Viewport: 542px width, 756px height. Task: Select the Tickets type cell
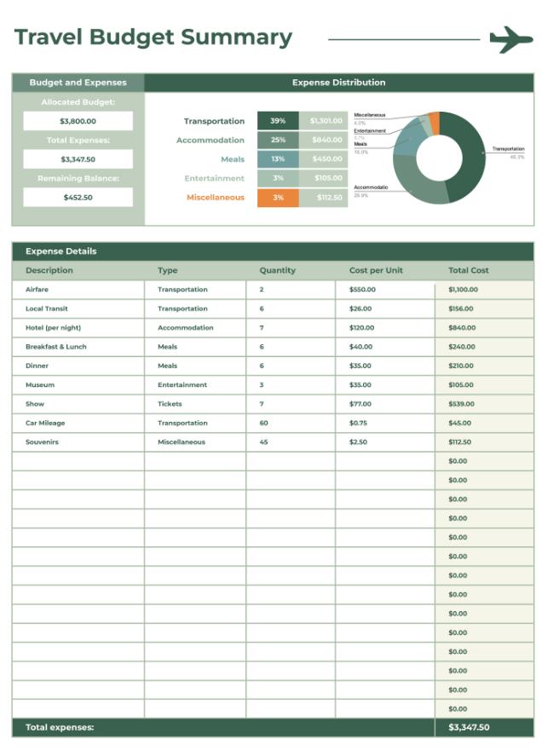(195, 404)
